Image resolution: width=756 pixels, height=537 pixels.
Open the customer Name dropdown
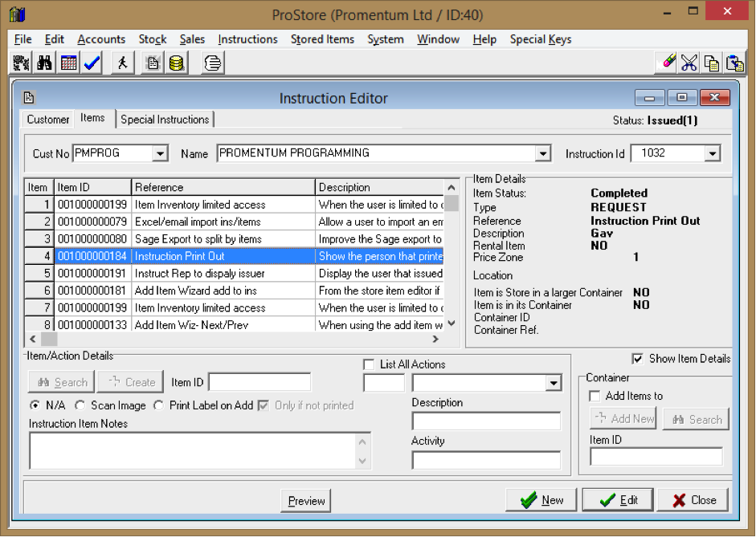tap(543, 153)
